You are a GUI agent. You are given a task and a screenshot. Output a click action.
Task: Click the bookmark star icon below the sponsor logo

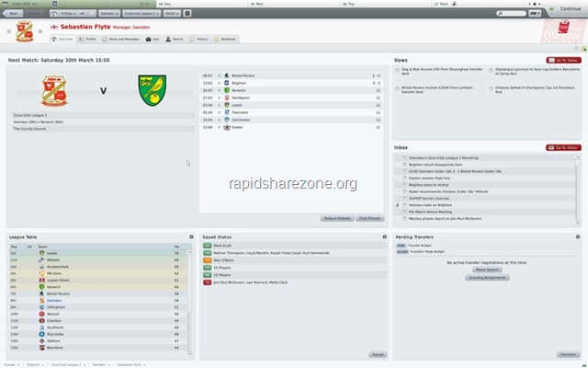(x=577, y=49)
